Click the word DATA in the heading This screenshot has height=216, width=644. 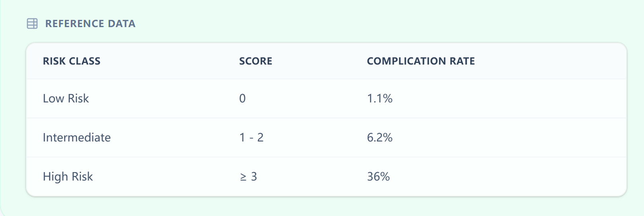[122, 24]
